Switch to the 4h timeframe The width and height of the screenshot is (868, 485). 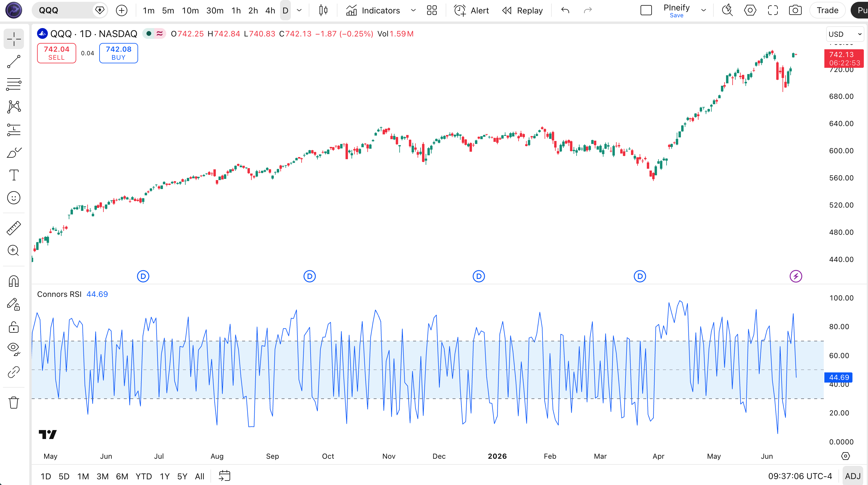(x=270, y=10)
